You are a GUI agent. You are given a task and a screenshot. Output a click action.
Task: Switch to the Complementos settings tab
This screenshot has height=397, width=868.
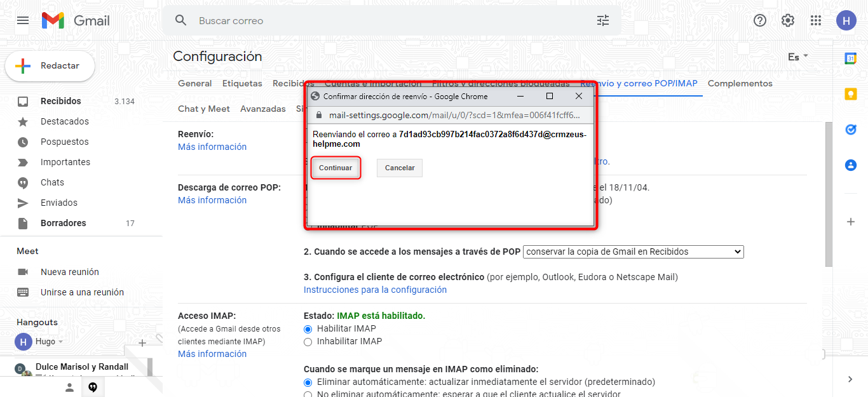point(740,84)
